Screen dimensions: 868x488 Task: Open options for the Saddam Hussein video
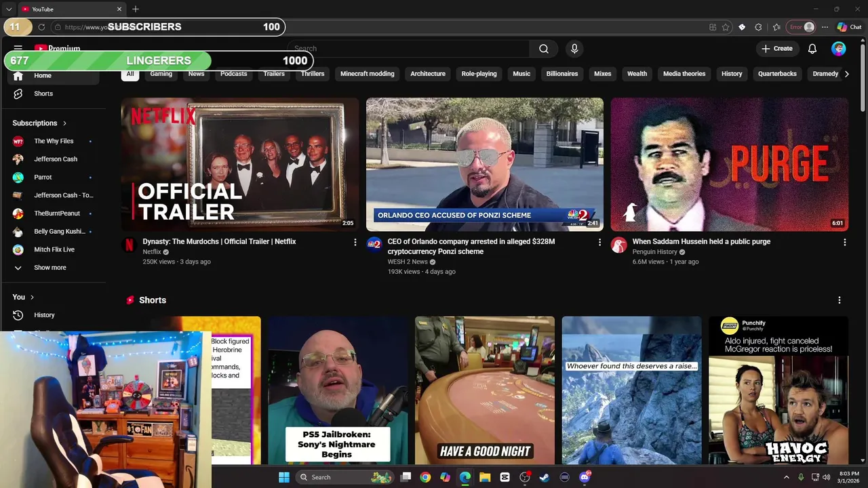point(844,242)
